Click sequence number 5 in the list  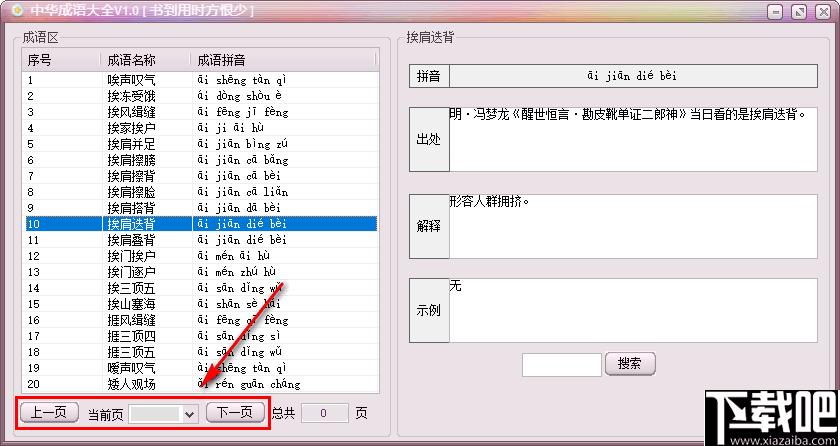click(x=31, y=145)
